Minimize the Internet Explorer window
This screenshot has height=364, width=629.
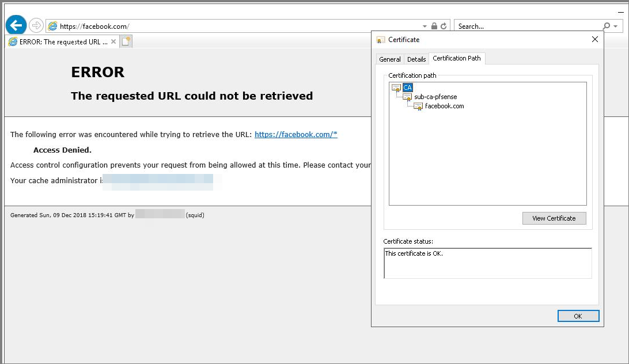[x=621, y=12]
